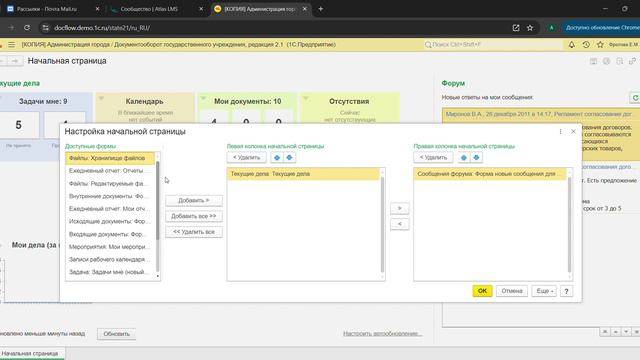Click Chrome open-in-app icon in address bar
Image resolution: width=640 pixels, height=360 pixels.
[516, 28]
